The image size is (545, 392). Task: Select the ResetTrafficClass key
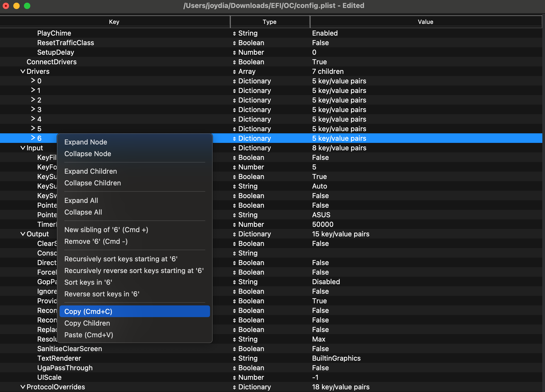(66, 43)
